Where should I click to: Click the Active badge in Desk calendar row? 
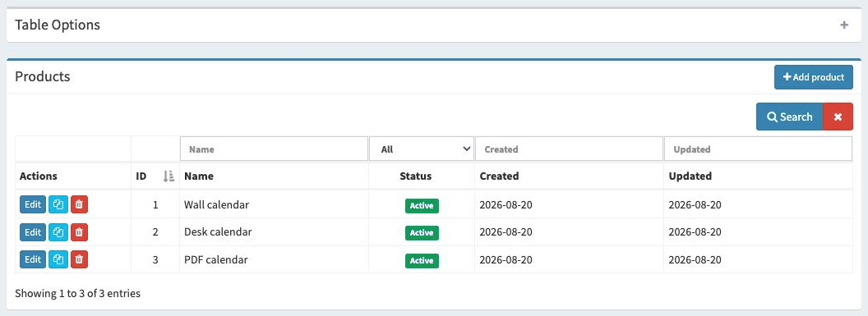422,232
